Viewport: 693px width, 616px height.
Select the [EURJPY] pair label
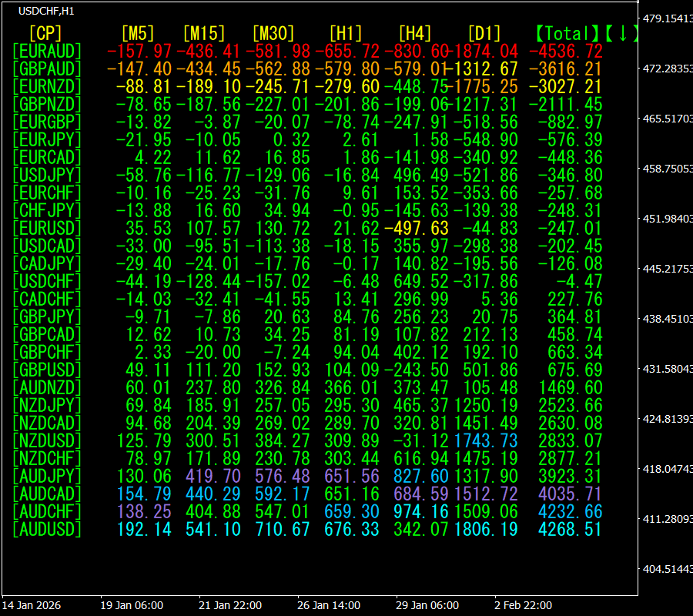click(x=47, y=139)
